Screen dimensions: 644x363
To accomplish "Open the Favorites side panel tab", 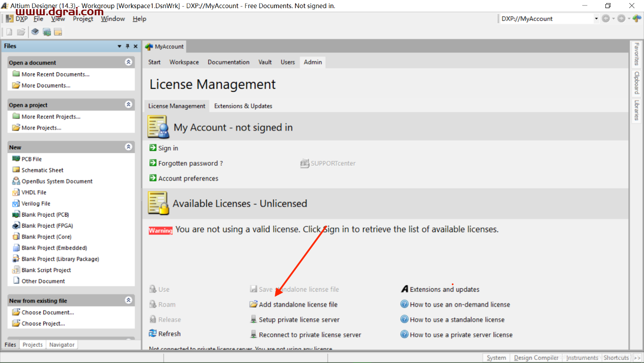I will [636, 54].
